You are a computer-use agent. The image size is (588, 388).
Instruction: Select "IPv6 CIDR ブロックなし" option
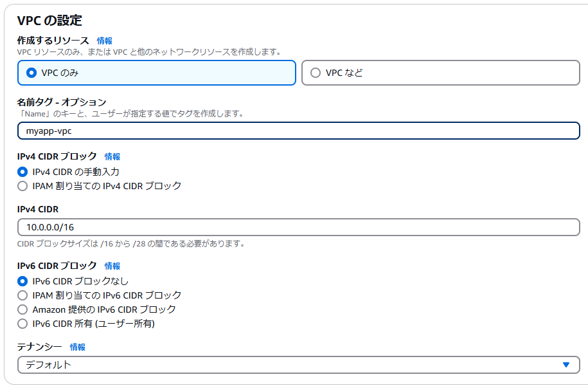pos(23,281)
